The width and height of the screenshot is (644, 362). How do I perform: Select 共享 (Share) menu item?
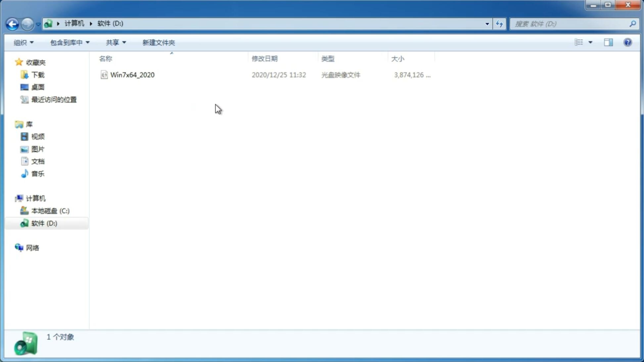(115, 42)
